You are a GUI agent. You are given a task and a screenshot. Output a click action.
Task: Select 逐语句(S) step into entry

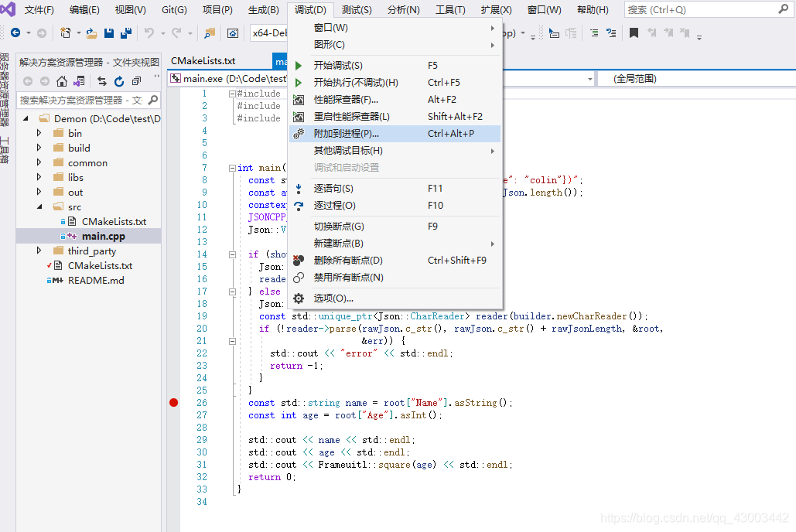(x=395, y=189)
